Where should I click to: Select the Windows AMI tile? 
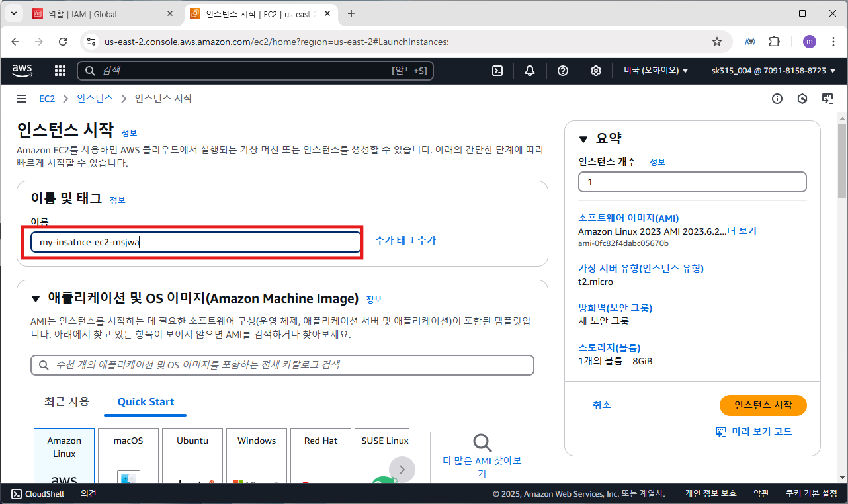(x=257, y=456)
